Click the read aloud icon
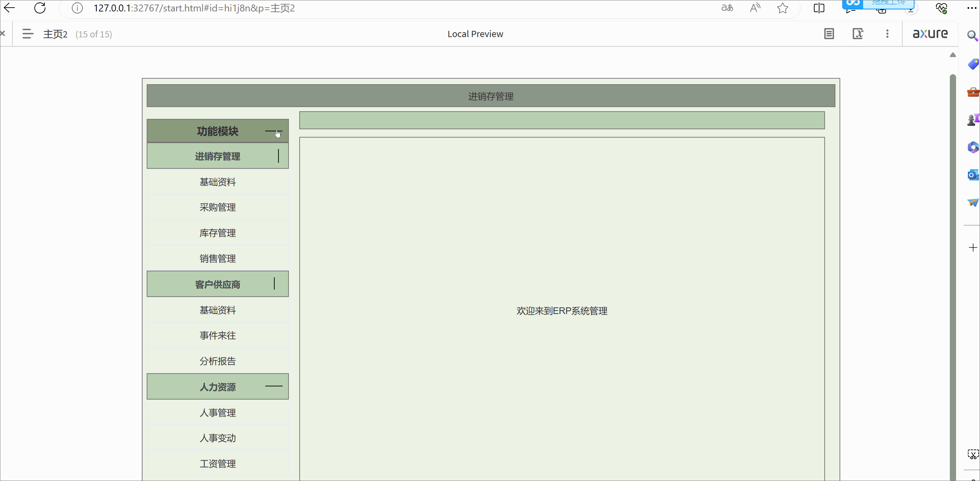 click(x=755, y=8)
